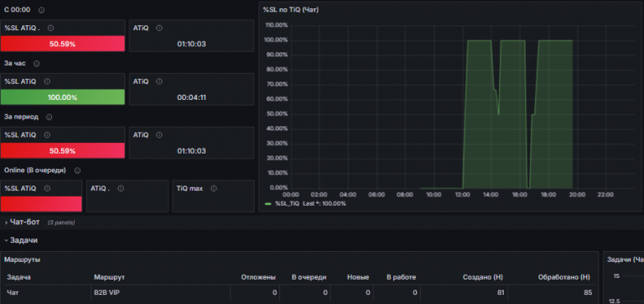
Task: Click info icon of 'ATiQ .' panel under Online
Action: tap(121, 188)
